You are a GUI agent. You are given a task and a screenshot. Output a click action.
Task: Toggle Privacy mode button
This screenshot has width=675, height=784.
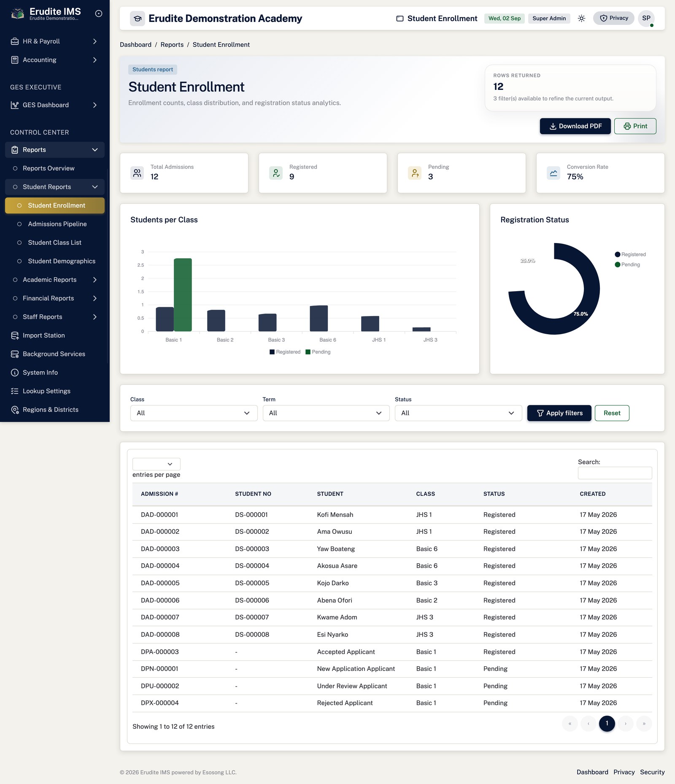(614, 18)
